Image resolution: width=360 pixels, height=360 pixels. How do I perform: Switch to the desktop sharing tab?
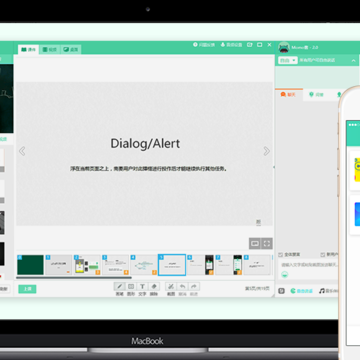tap(71, 50)
